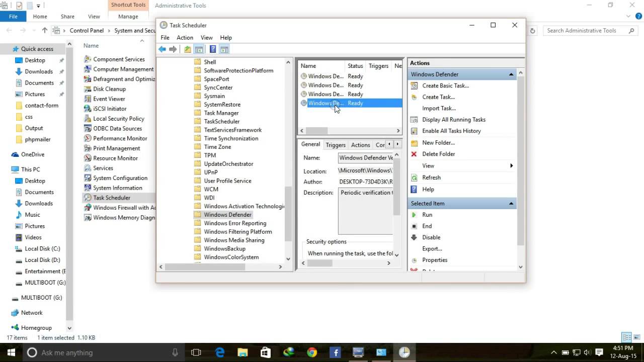Screen dimensions: 644x362
Task: Click the Refresh icon in Actions pane
Action: click(414, 177)
